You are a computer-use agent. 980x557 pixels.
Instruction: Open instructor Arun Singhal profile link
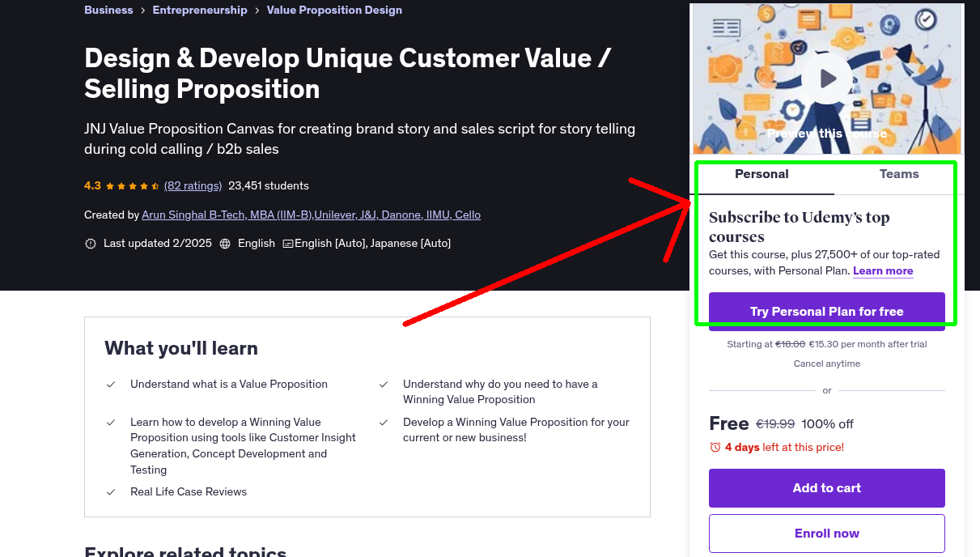[x=311, y=215]
